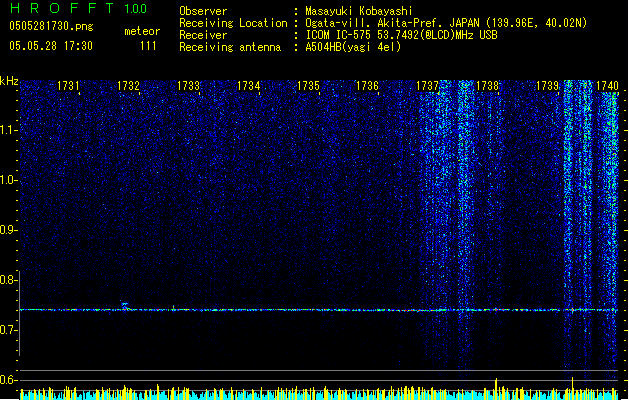629x400 pixels.
Task: Select the A504HB(yagi 4el) antenna text
Action: [353, 47]
